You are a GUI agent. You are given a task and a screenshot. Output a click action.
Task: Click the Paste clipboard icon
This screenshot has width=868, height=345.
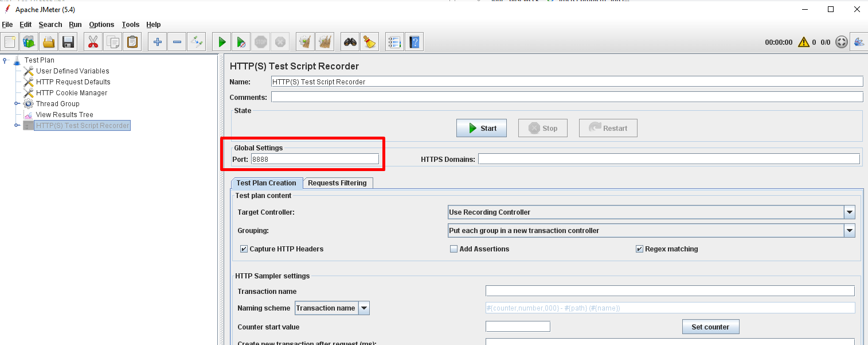point(132,42)
